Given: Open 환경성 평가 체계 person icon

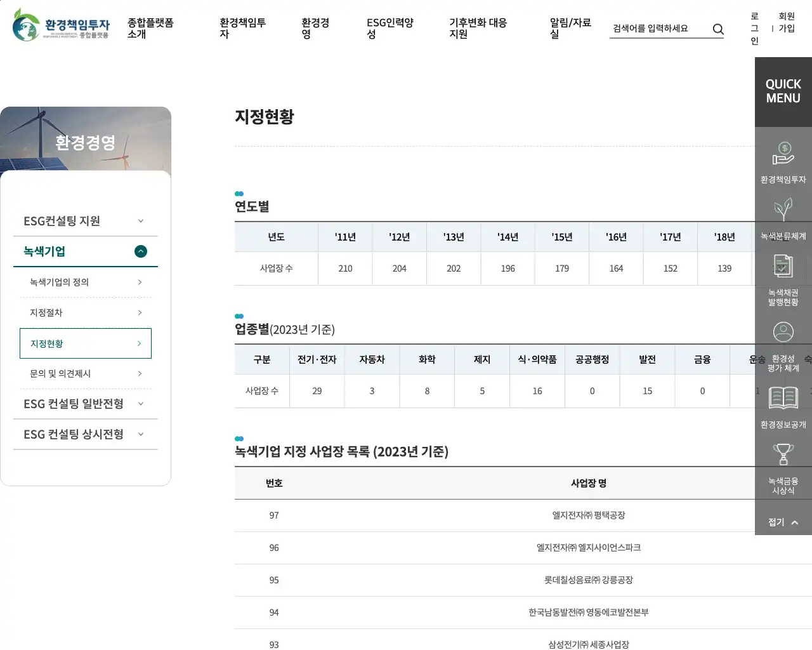Looking at the screenshot, I should click(x=783, y=332).
